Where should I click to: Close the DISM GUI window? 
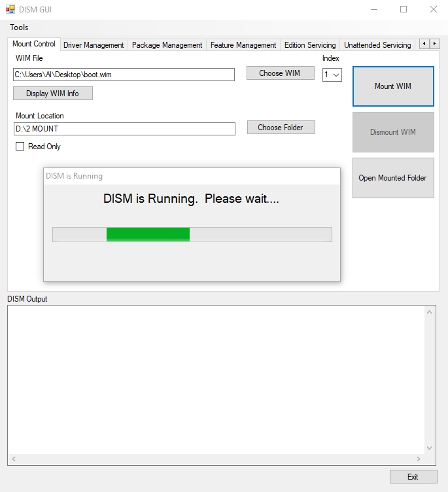click(433, 9)
